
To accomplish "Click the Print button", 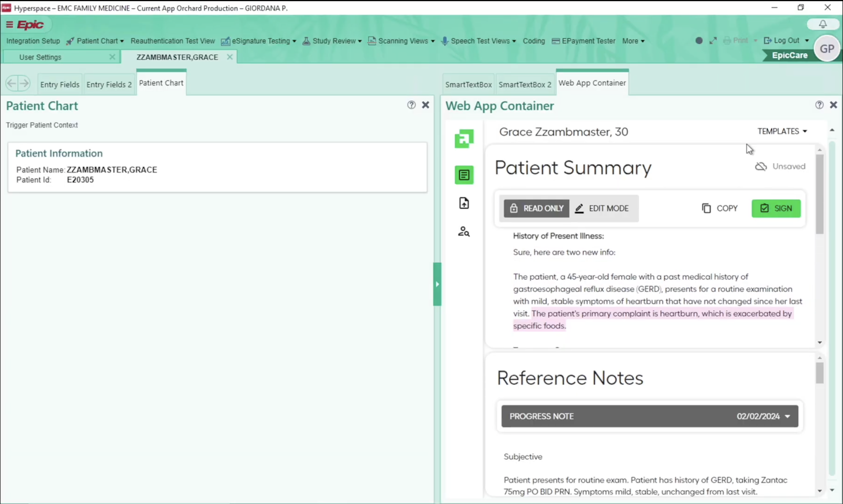I will (736, 41).
